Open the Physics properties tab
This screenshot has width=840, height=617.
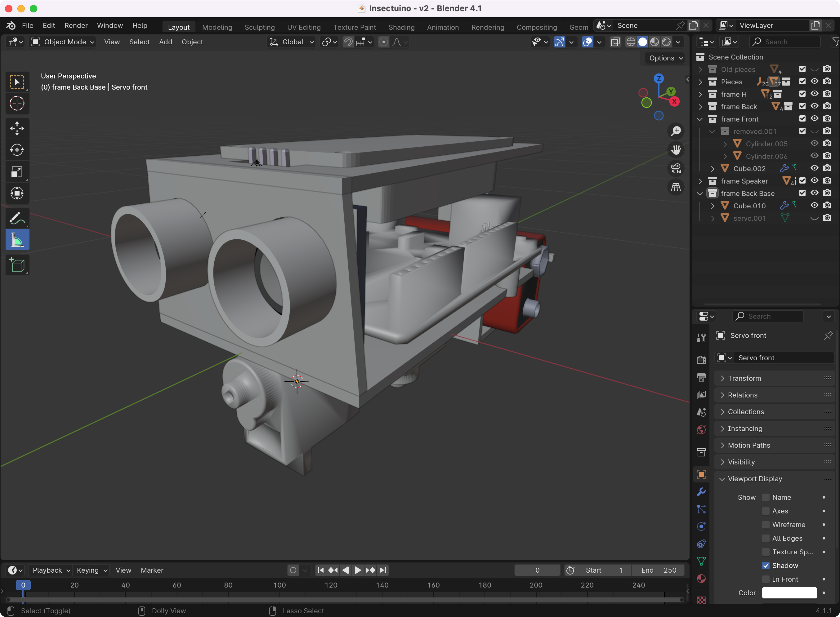click(701, 526)
